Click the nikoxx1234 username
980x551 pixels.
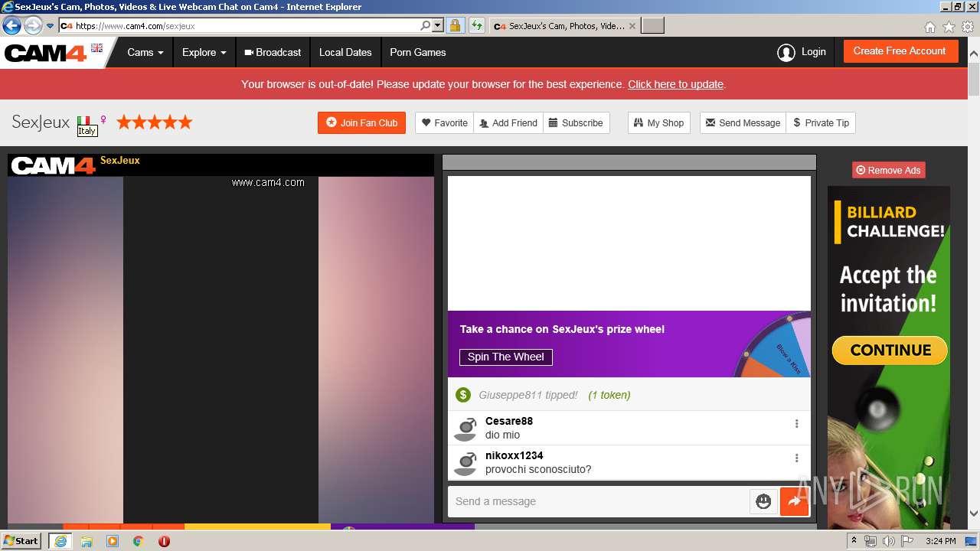[514, 455]
